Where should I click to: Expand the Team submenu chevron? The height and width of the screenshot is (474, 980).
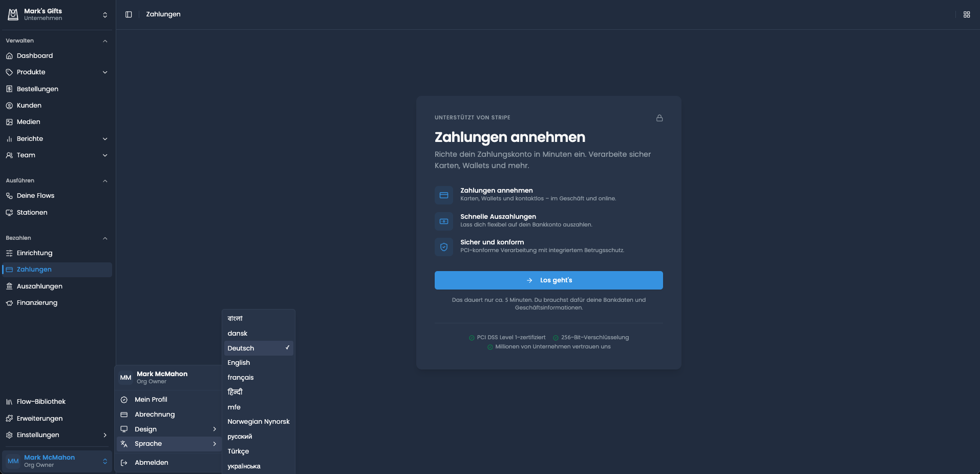pos(105,155)
